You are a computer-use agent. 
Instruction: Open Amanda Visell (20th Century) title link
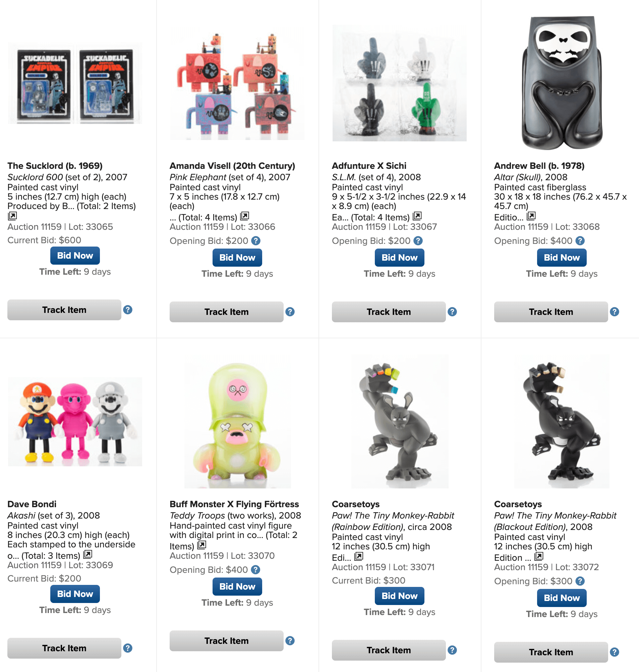point(232,166)
